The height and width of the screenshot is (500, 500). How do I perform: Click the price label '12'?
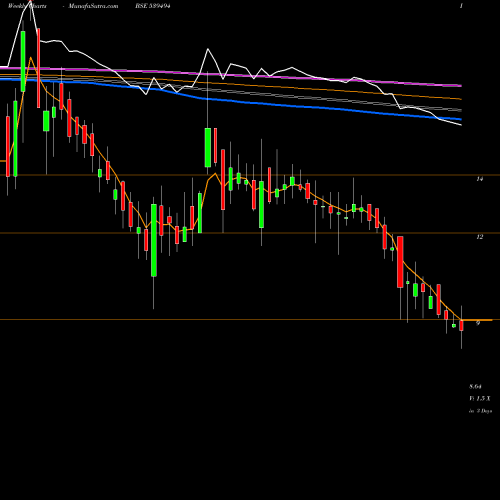coord(480,237)
